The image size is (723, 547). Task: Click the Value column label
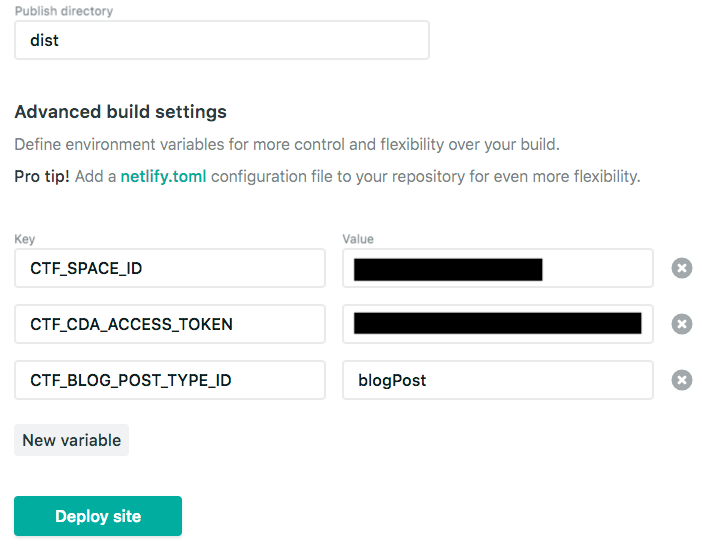[x=358, y=239]
